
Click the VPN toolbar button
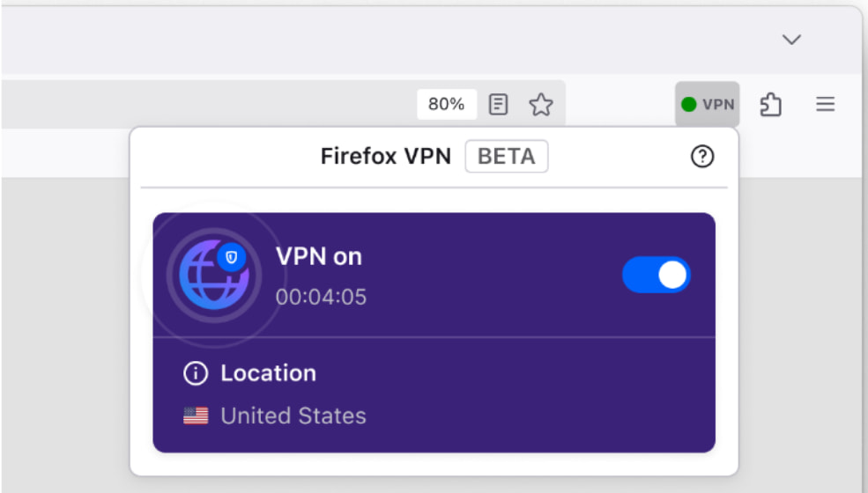pyautogui.click(x=708, y=105)
